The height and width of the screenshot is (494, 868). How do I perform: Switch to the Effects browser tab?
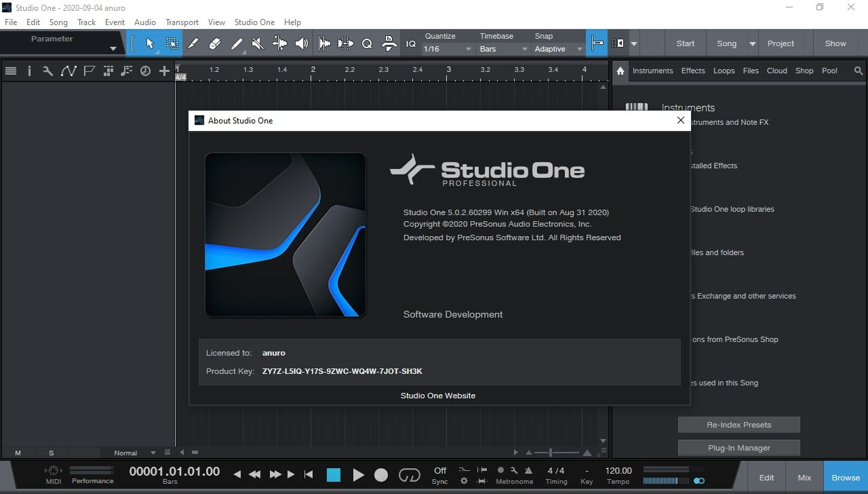tap(693, 71)
